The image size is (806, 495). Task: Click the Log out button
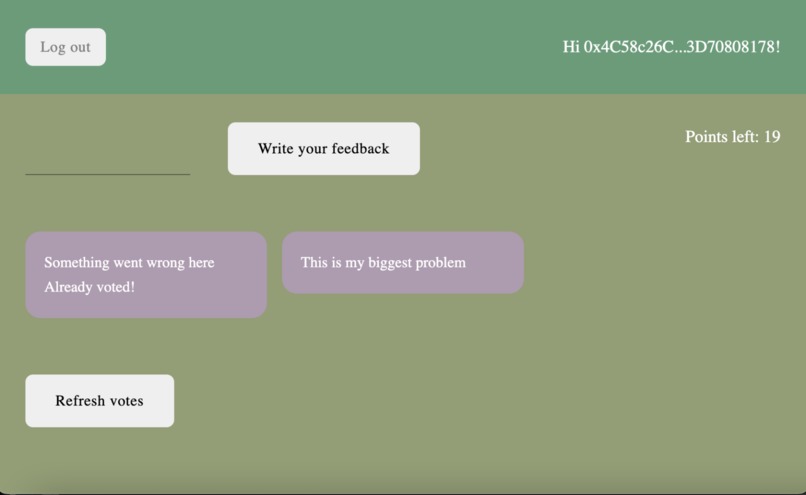point(65,47)
